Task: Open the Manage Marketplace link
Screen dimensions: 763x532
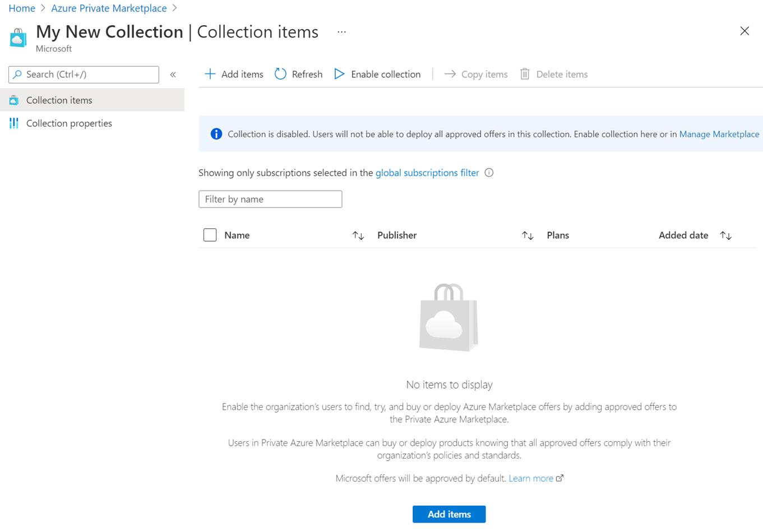Action: pos(719,134)
